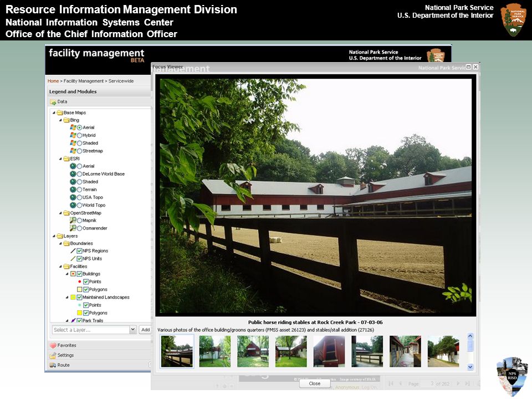
Task: Collapse the Boundaries folder
Action: pyautogui.click(x=61, y=244)
